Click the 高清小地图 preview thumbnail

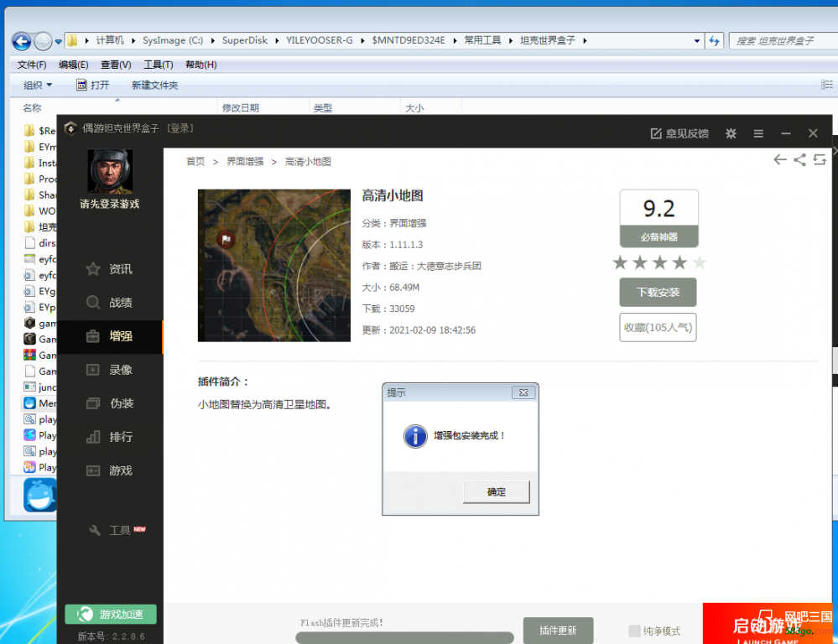274,266
